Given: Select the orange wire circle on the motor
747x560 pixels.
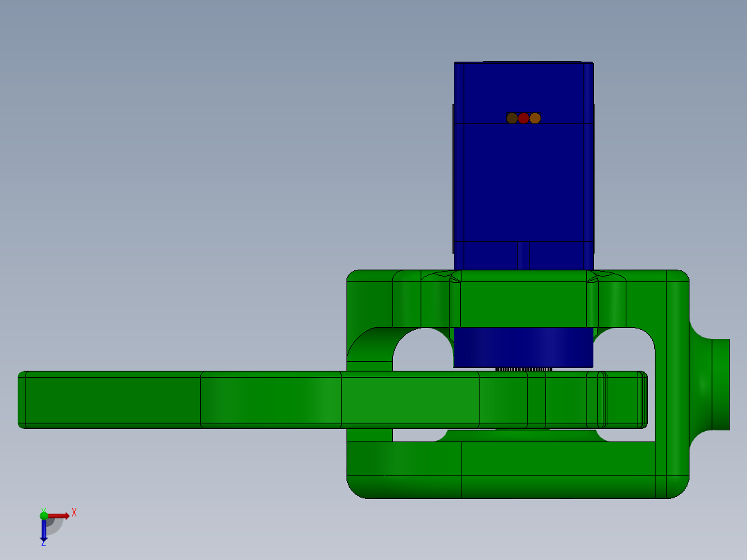Looking at the screenshot, I should point(535,119).
